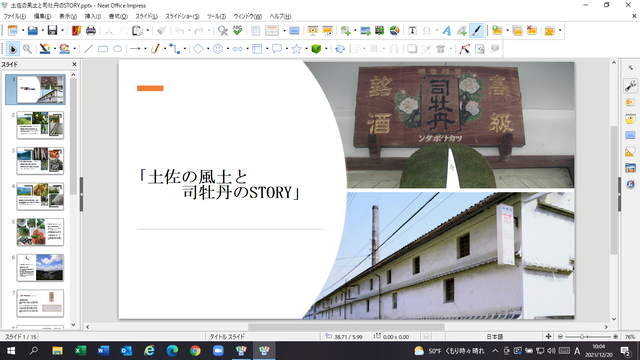Select slide 5 thumbnail
This screenshot has height=360, width=640.
click(40, 232)
